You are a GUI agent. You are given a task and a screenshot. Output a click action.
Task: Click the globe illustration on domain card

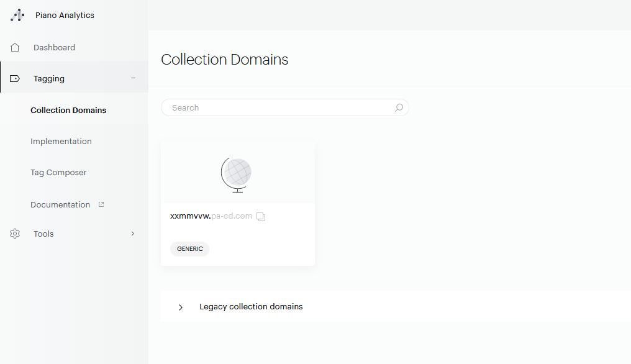[237, 173]
